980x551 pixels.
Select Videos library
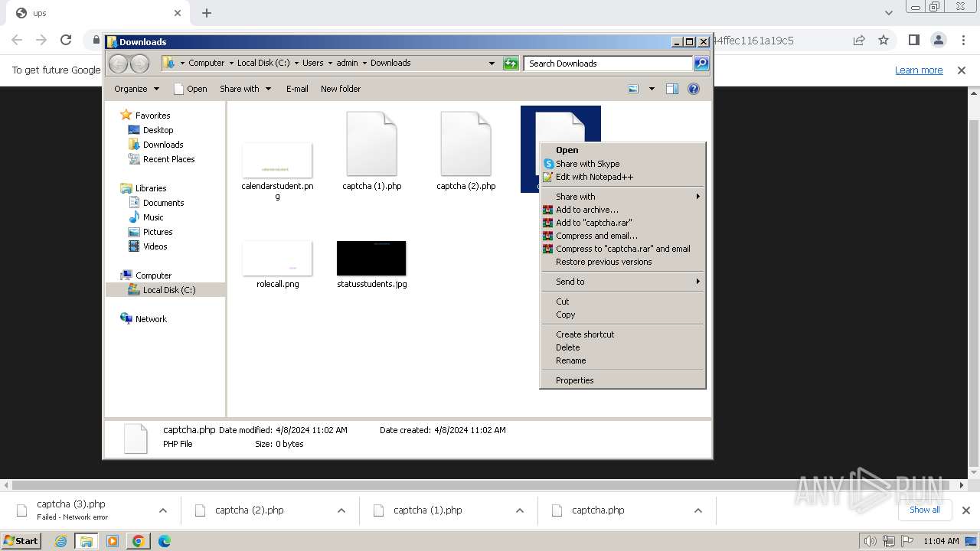tap(155, 246)
